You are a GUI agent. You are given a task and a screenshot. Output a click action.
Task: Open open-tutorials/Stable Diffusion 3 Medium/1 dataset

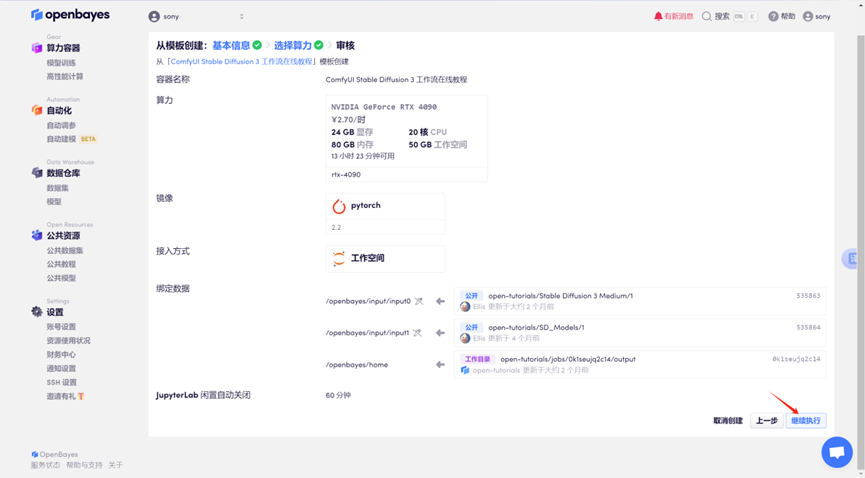pos(560,296)
